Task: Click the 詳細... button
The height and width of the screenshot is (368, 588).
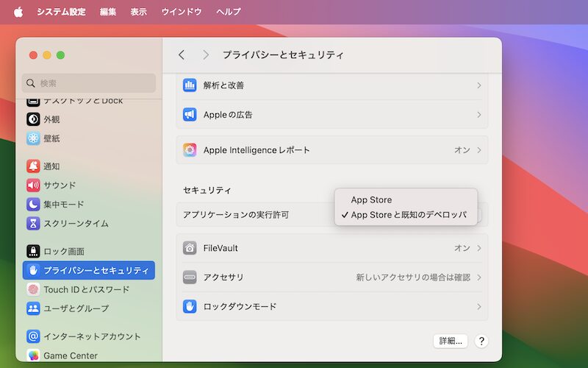Action: pyautogui.click(x=451, y=341)
